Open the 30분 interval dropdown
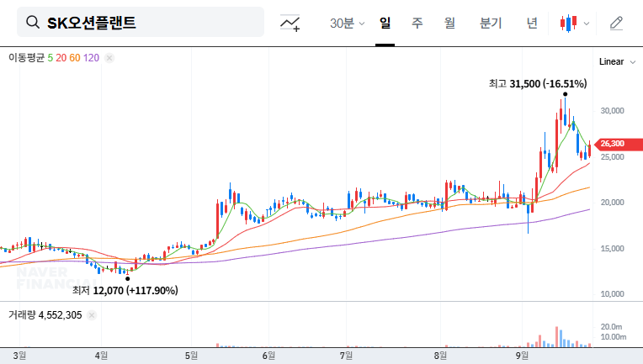 [347, 23]
